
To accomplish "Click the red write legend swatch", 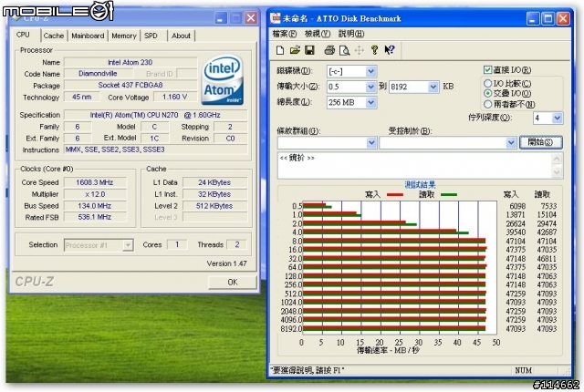I will [x=395, y=194].
